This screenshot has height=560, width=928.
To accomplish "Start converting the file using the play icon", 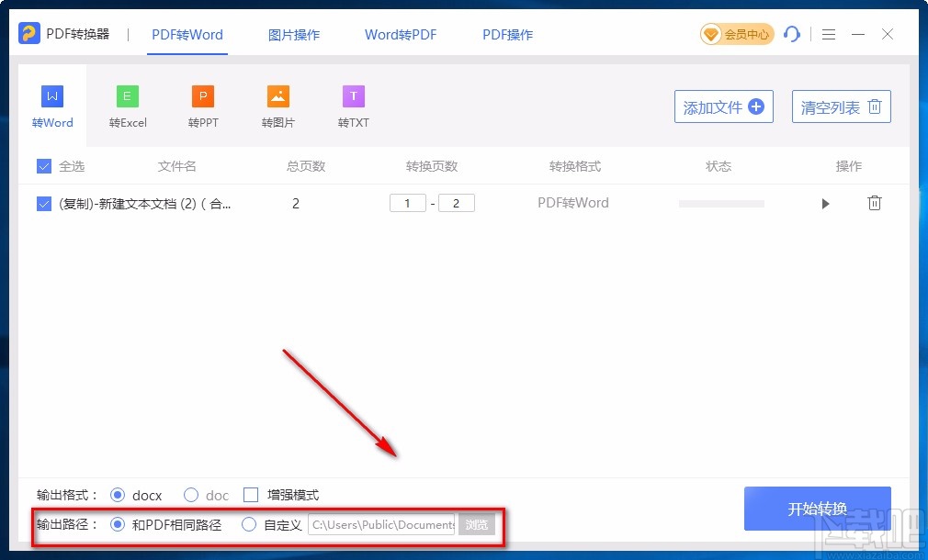I will click(x=824, y=203).
